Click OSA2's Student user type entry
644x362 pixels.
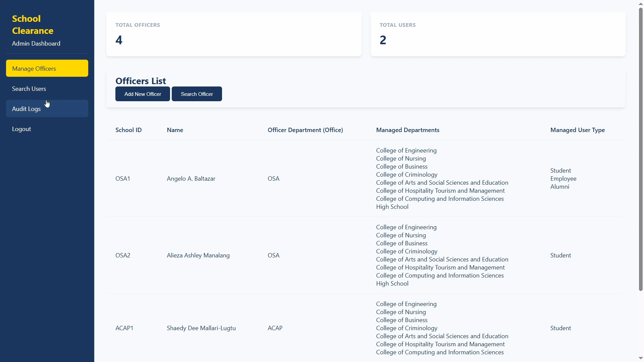pyautogui.click(x=560, y=255)
